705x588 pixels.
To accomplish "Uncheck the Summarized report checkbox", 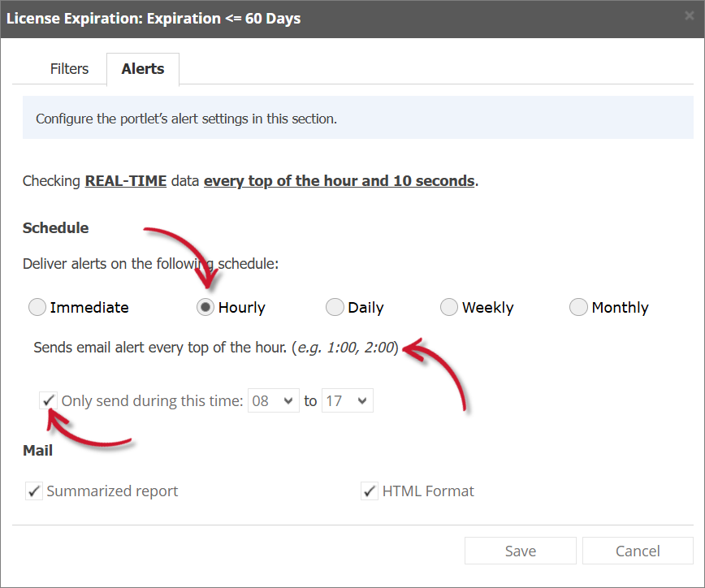I will click(x=34, y=491).
